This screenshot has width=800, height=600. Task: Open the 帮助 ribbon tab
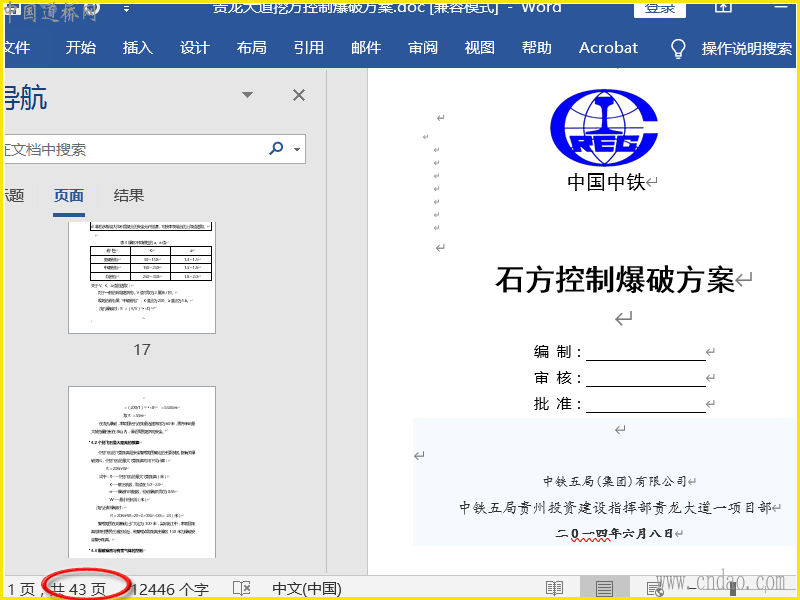pyautogui.click(x=537, y=47)
